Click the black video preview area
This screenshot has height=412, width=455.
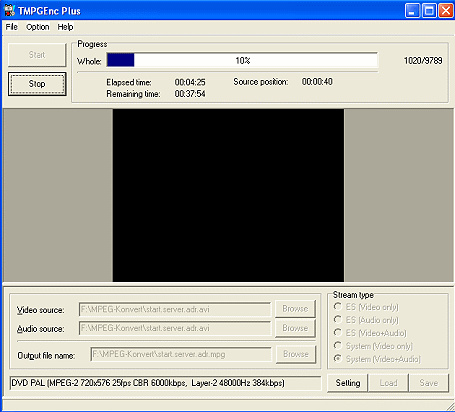click(228, 195)
